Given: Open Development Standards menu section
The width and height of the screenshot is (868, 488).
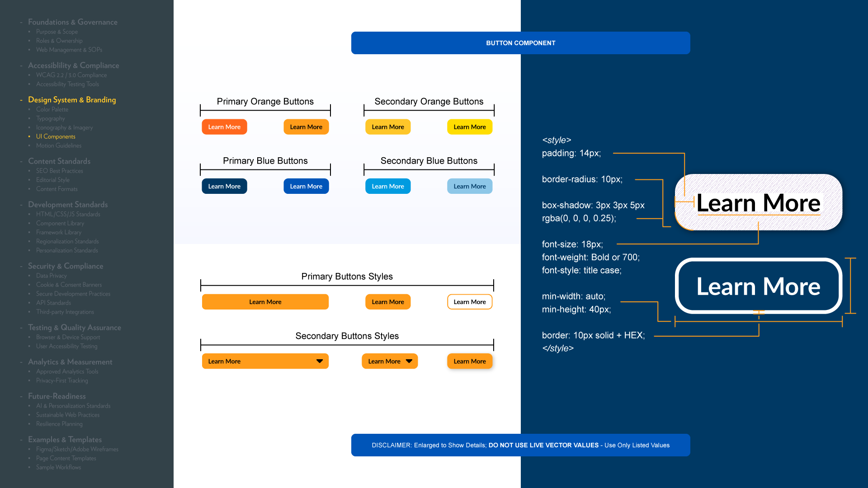Looking at the screenshot, I should 68,205.
